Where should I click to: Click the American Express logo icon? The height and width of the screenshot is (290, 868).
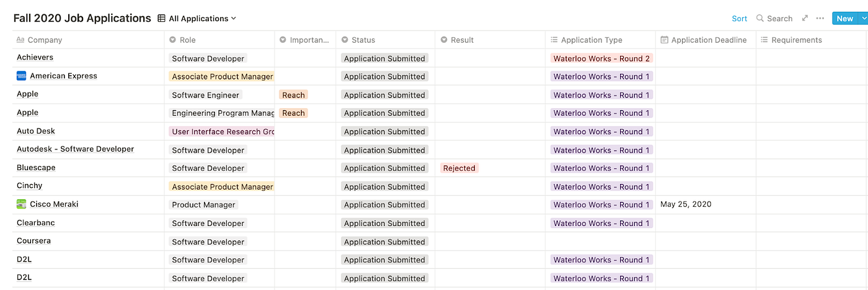pyautogui.click(x=21, y=76)
